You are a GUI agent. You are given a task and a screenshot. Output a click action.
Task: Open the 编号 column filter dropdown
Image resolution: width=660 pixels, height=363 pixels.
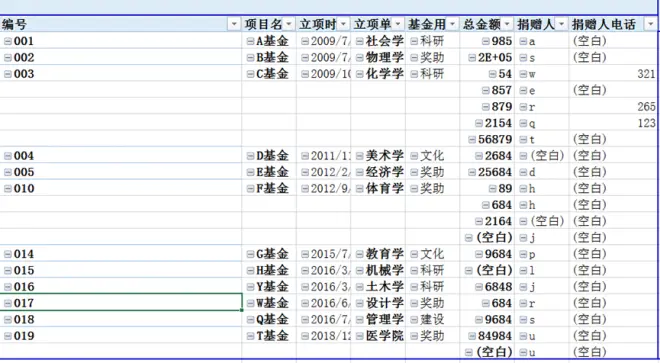pos(234,24)
